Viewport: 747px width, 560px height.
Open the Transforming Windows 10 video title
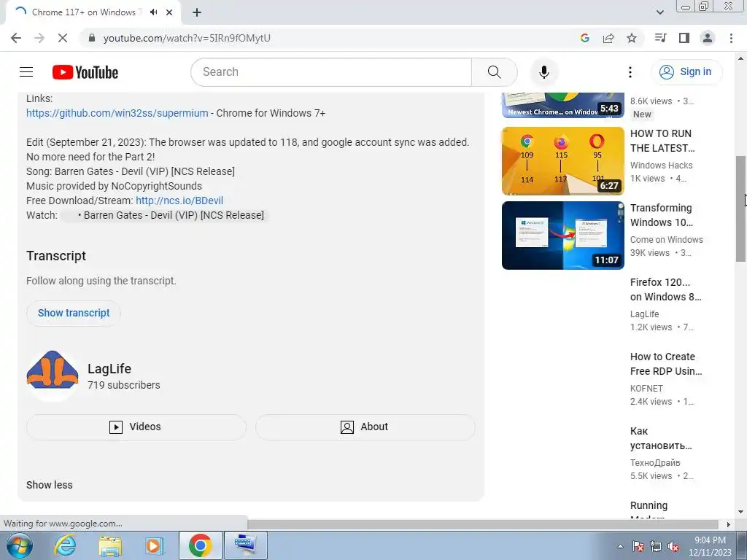pos(661,215)
